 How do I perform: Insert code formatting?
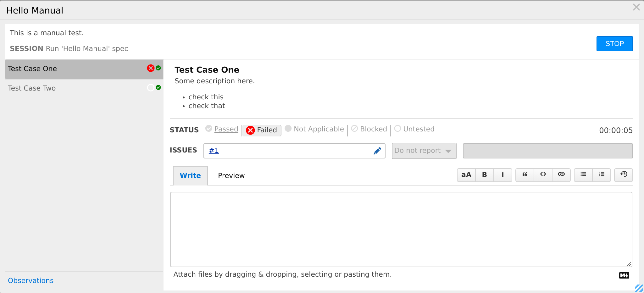click(543, 175)
